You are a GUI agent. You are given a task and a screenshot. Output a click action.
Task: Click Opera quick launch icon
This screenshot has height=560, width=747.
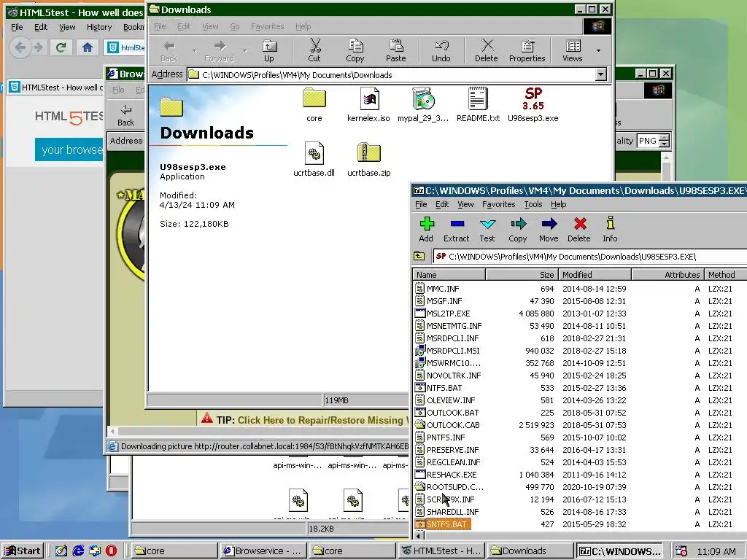[111, 551]
